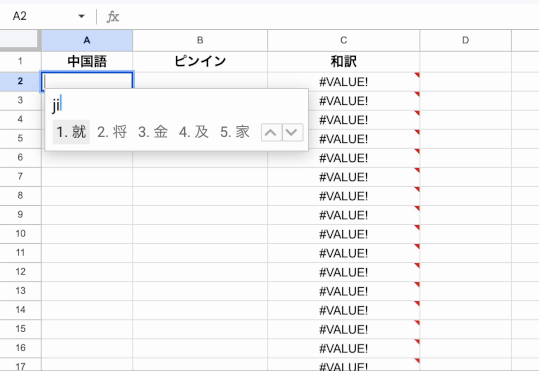Select column C header
539x371 pixels.
[x=343, y=41]
